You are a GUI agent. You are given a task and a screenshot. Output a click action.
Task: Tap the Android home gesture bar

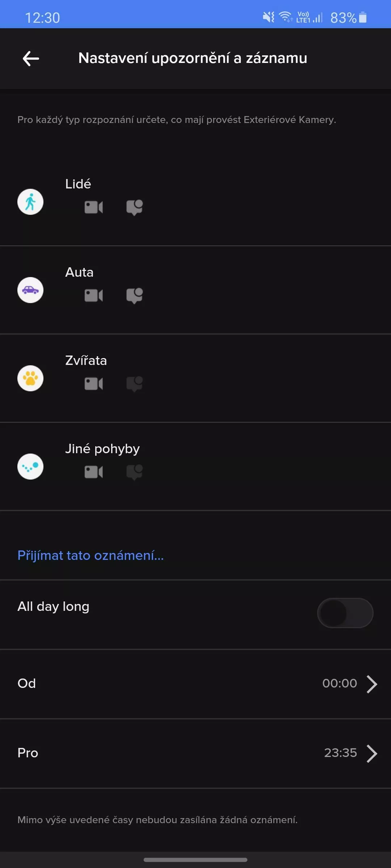(x=195, y=860)
